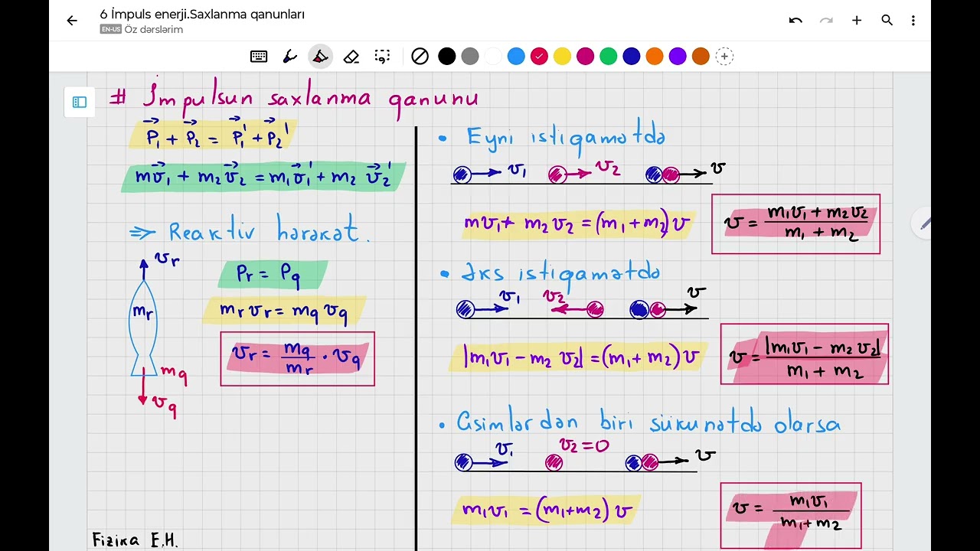
Task: Go back with the left arrow
Action: [72, 21]
